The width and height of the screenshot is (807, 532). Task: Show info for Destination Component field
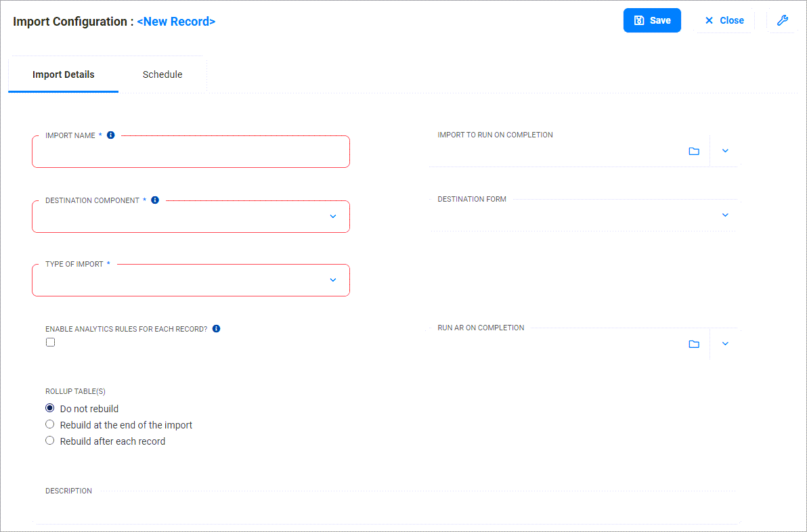coord(155,200)
